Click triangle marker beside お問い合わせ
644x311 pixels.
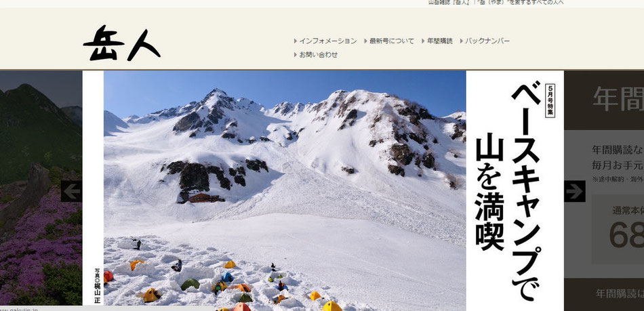point(296,55)
